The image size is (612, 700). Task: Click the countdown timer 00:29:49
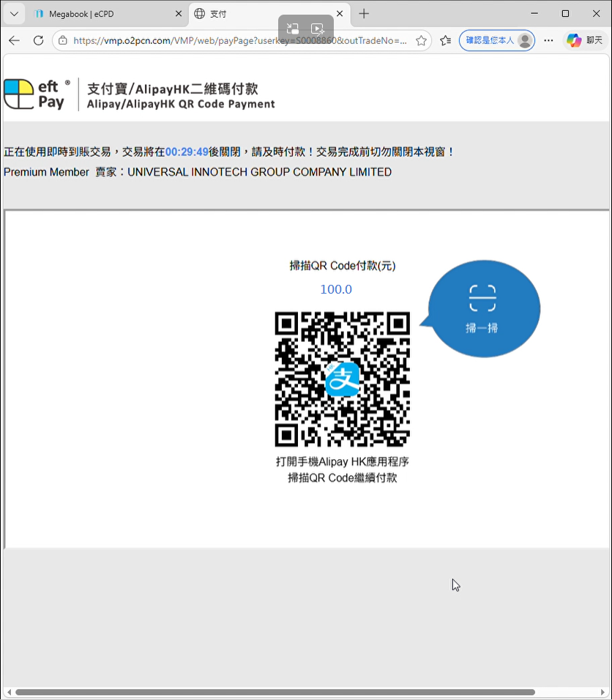pyautogui.click(x=187, y=152)
